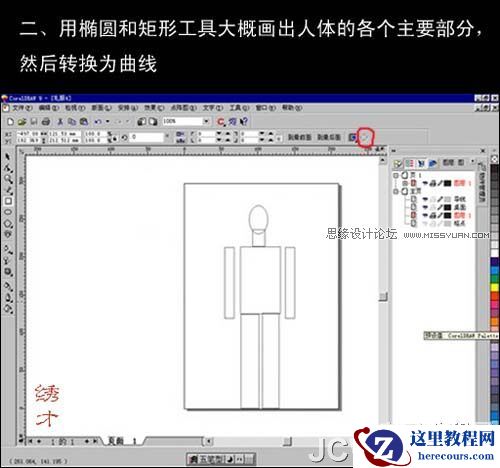Click the no-color X swatch on palette
500x468 pixels.
pos(495,160)
